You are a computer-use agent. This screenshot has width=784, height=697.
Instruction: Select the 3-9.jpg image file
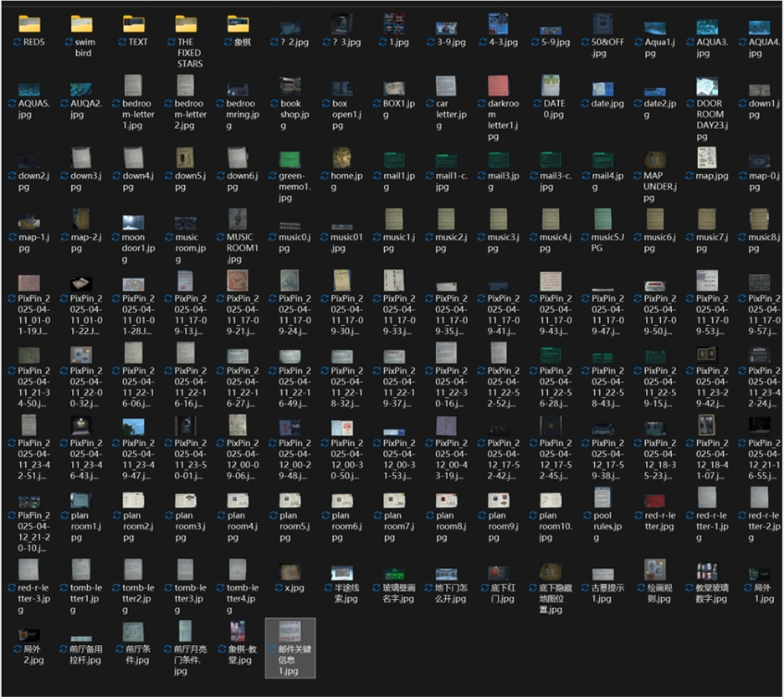point(446,31)
